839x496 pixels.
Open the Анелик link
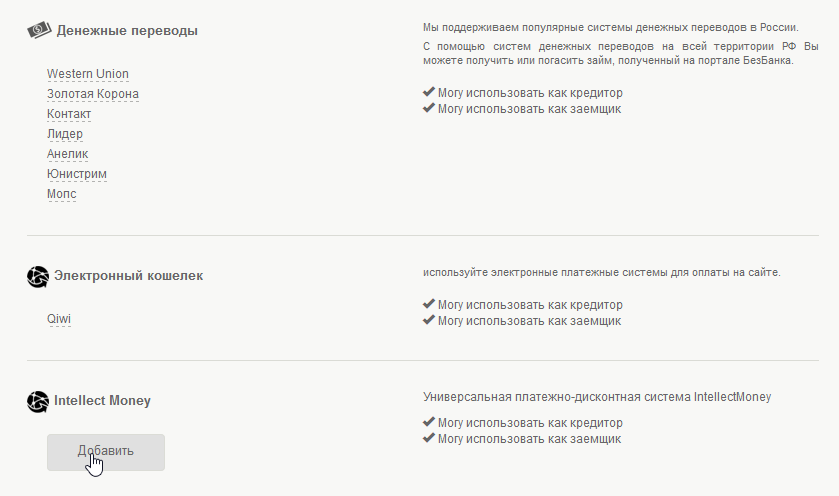[x=68, y=154]
